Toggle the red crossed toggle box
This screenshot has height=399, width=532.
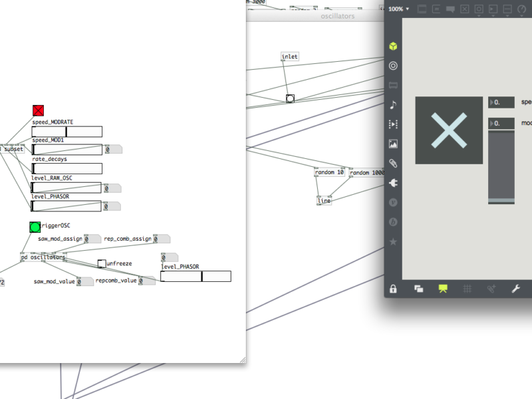pos(38,110)
